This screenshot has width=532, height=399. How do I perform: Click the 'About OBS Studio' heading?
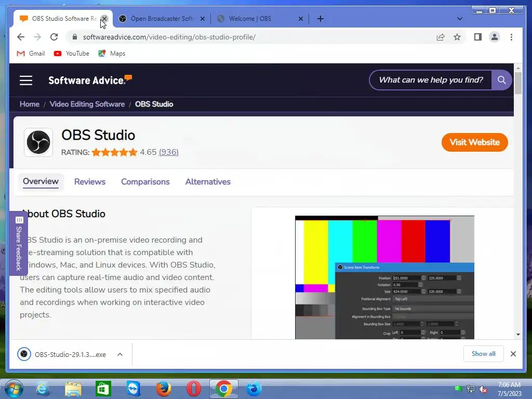[63, 214]
